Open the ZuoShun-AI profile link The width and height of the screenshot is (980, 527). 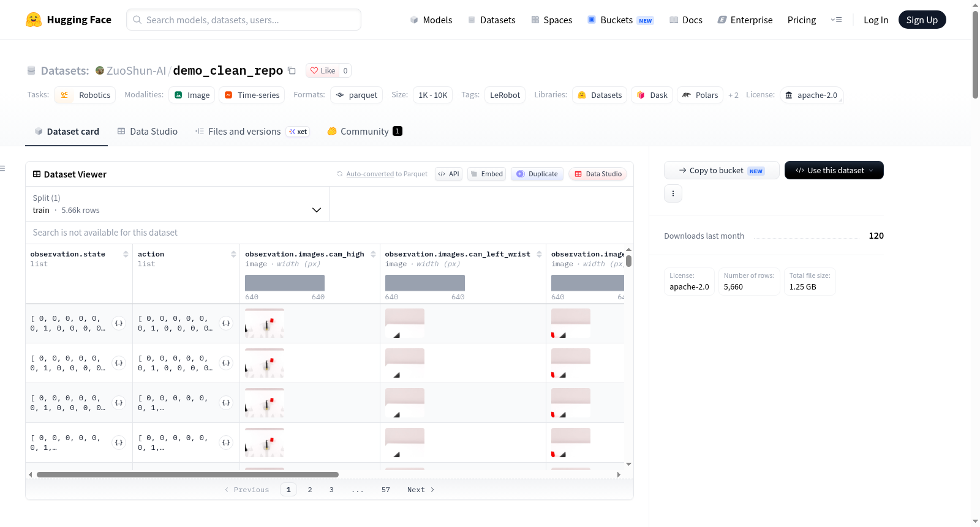136,70
